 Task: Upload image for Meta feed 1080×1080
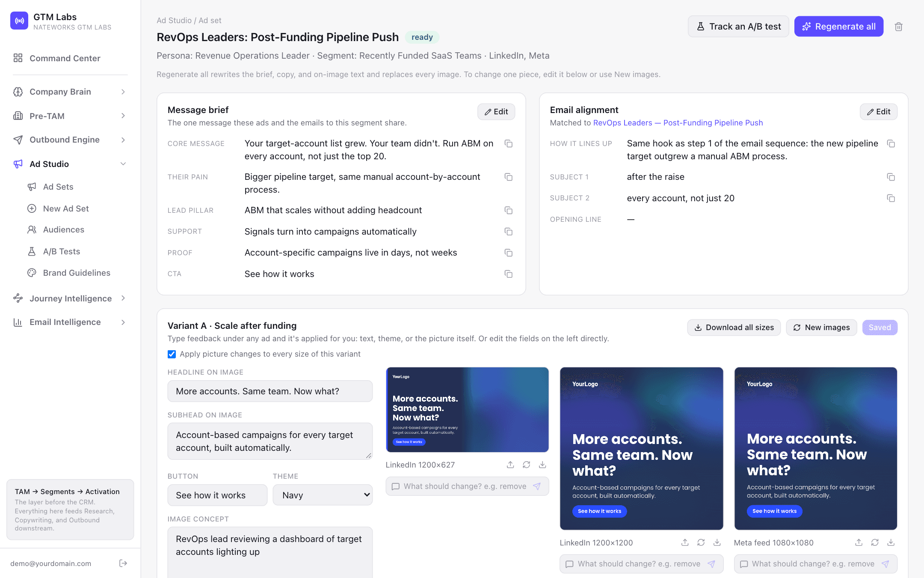click(x=859, y=542)
